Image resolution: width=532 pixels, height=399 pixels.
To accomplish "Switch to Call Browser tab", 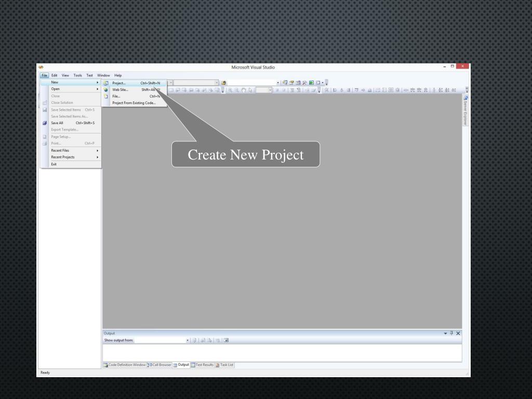I will 159,365.
